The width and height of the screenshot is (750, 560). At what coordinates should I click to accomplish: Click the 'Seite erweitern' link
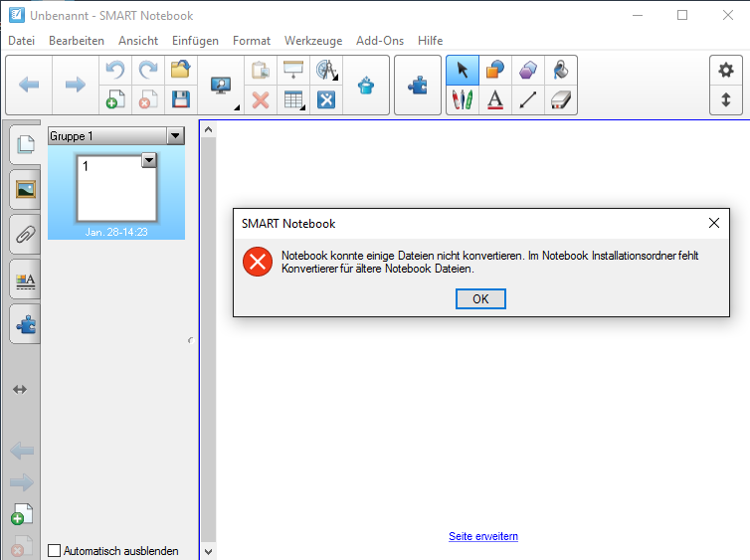pos(482,536)
